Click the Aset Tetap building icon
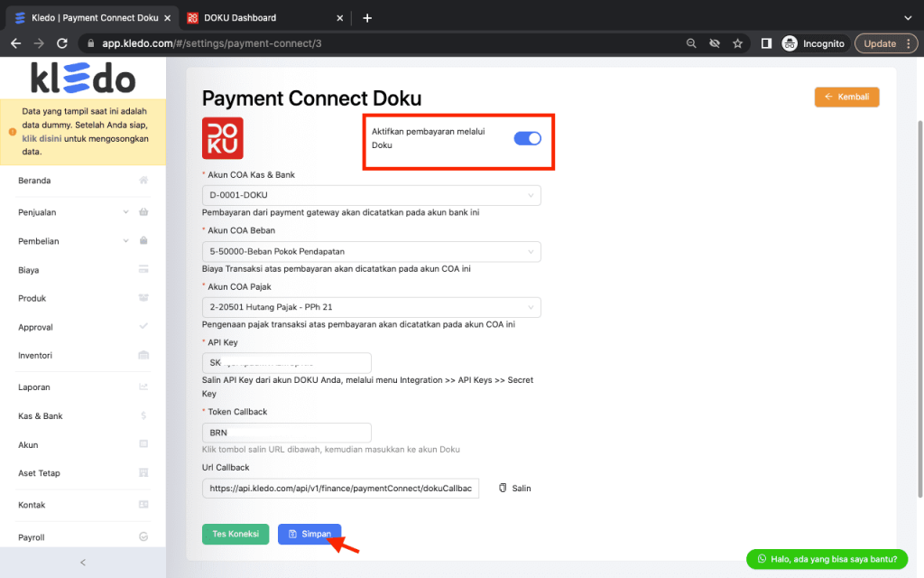This screenshot has height=578, width=924. [143, 472]
